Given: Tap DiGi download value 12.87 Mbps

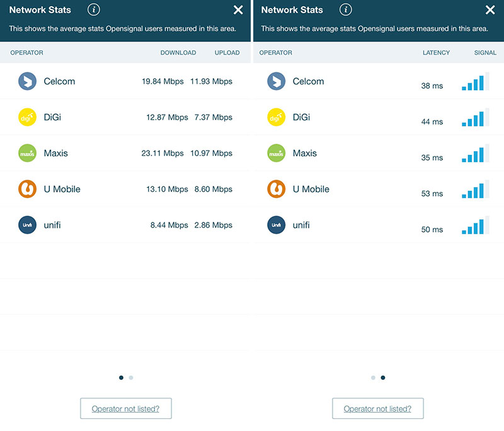Looking at the screenshot, I should point(167,117).
